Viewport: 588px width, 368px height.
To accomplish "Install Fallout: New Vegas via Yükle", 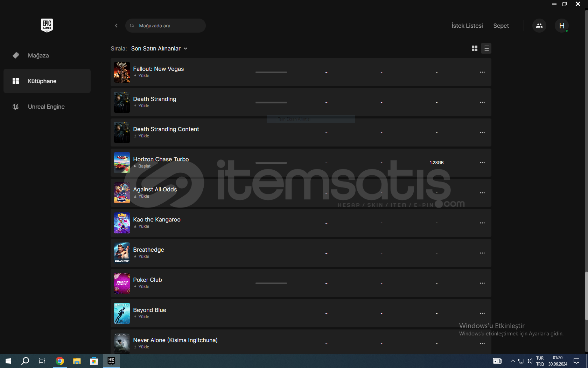I will coord(141,76).
